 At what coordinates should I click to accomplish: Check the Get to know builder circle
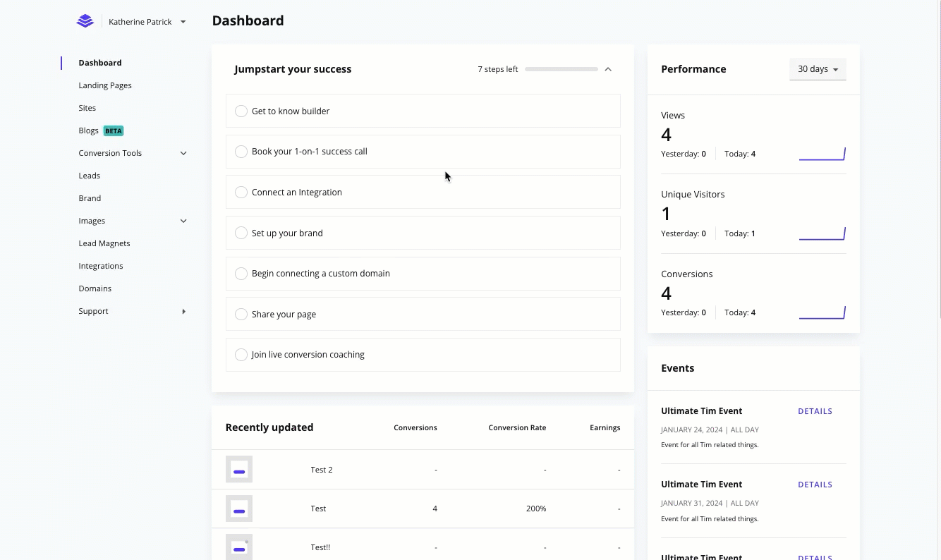pos(241,111)
